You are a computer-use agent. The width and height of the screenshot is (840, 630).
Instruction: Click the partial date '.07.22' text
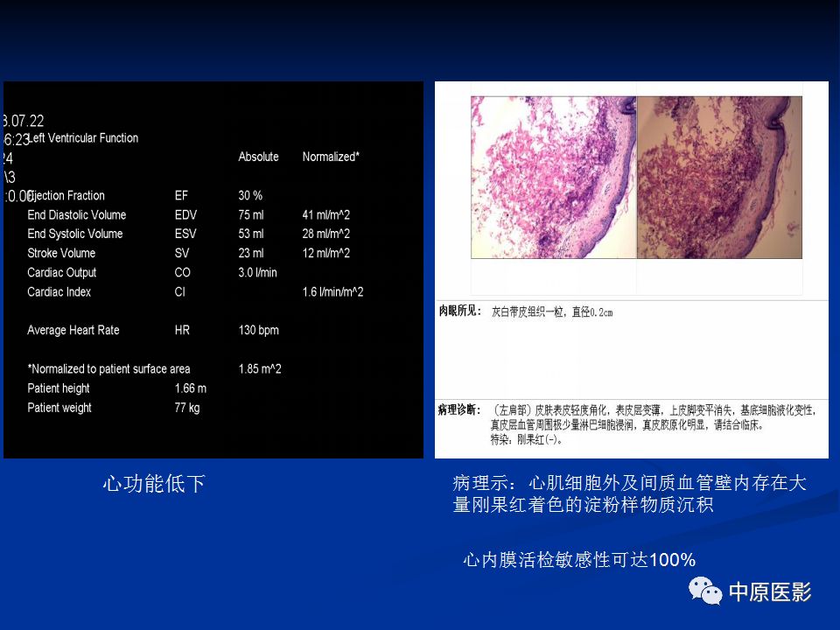tap(24, 121)
